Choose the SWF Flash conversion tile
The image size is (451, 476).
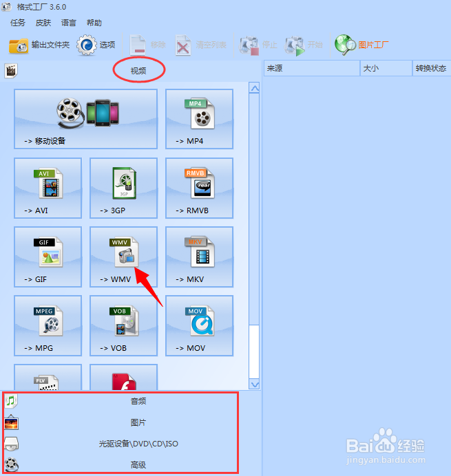[124, 378]
